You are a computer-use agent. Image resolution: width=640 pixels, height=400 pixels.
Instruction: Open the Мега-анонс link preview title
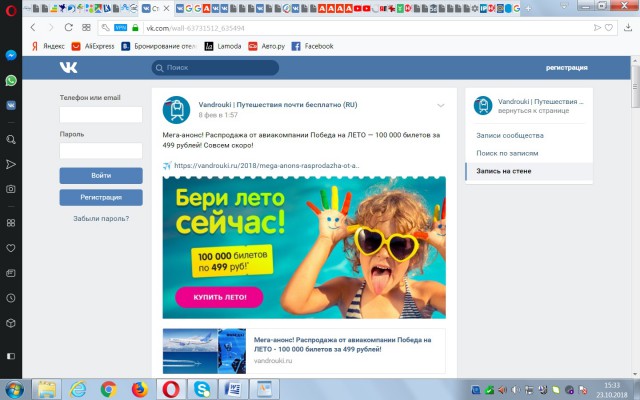point(342,344)
